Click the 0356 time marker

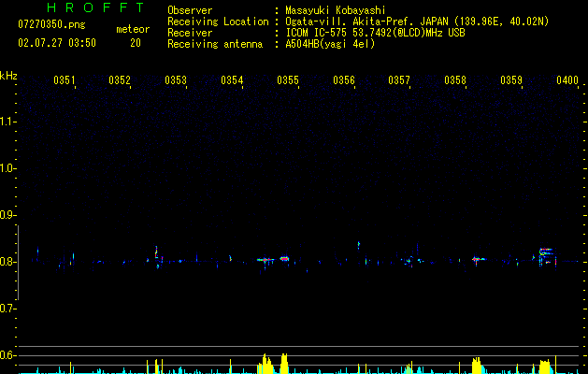click(344, 80)
